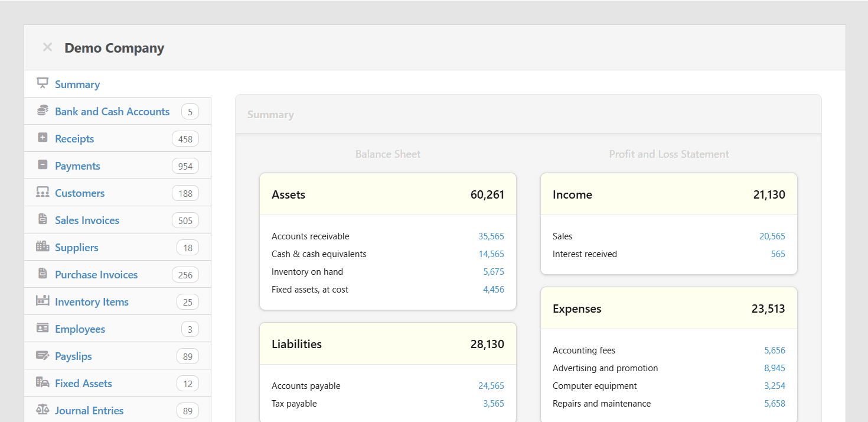The image size is (868, 422).
Task: Select the Inventory Items barcode icon
Action: click(42, 301)
